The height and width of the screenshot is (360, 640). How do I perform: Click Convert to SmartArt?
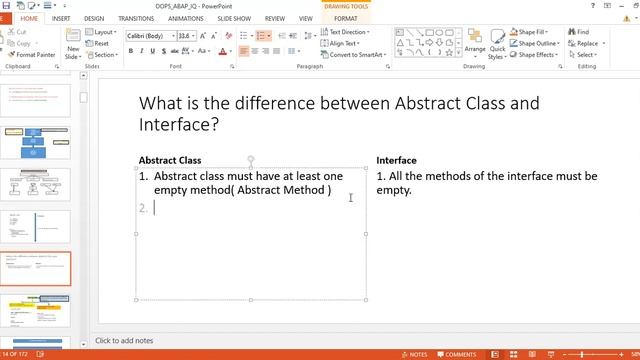click(x=353, y=55)
